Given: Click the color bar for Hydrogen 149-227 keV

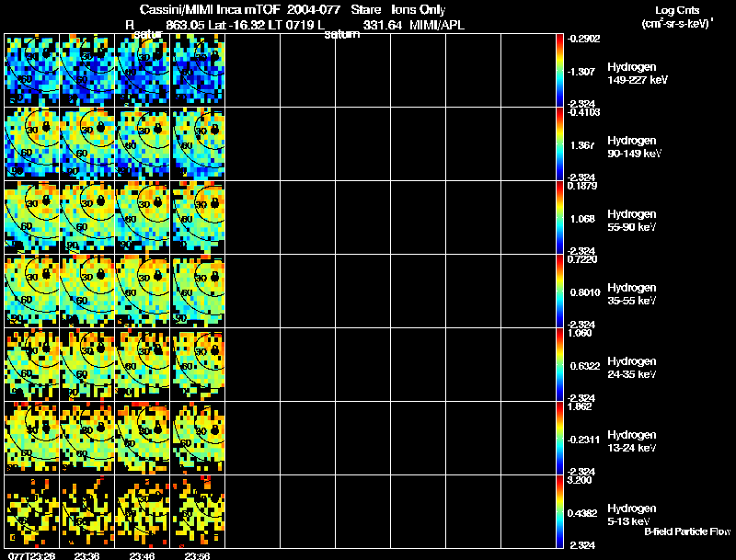Looking at the screenshot, I should point(559,71).
